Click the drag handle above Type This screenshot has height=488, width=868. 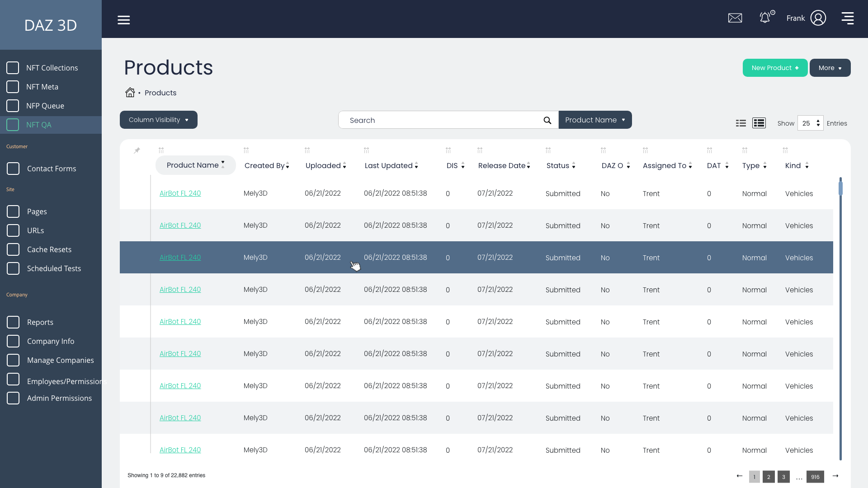click(745, 150)
